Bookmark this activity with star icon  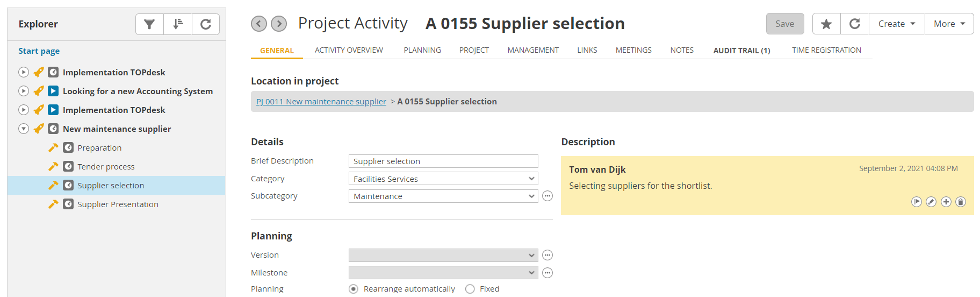coord(826,24)
